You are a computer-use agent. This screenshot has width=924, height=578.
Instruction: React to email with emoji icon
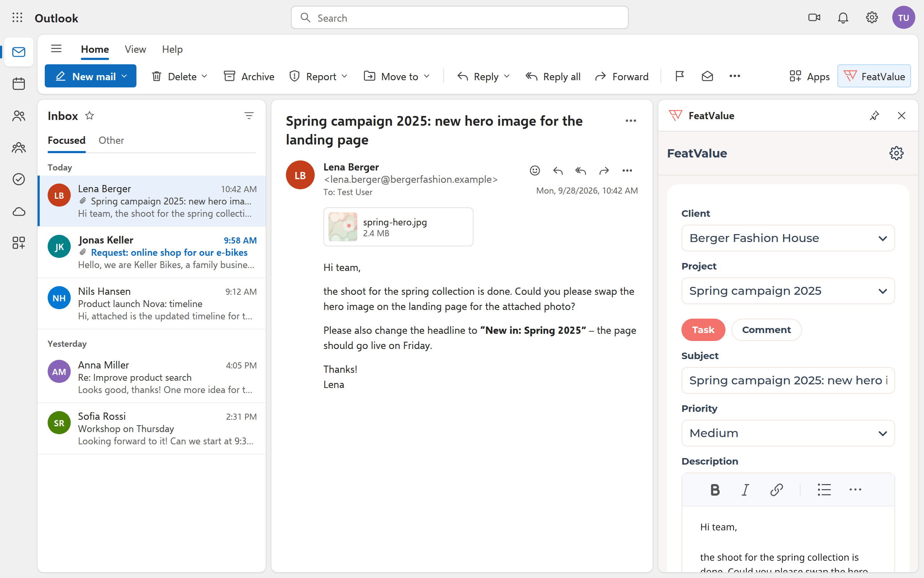tap(535, 171)
